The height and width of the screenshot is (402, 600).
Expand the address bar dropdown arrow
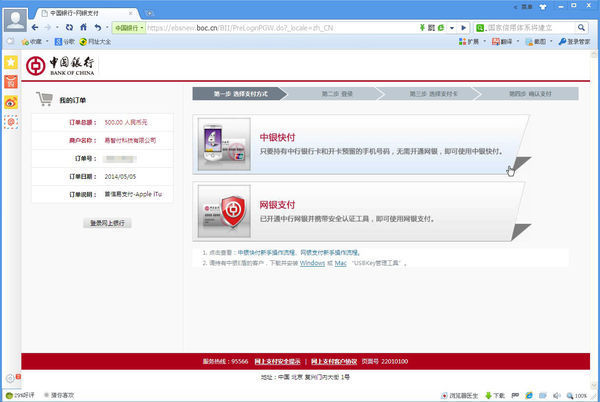pyautogui.click(x=452, y=28)
